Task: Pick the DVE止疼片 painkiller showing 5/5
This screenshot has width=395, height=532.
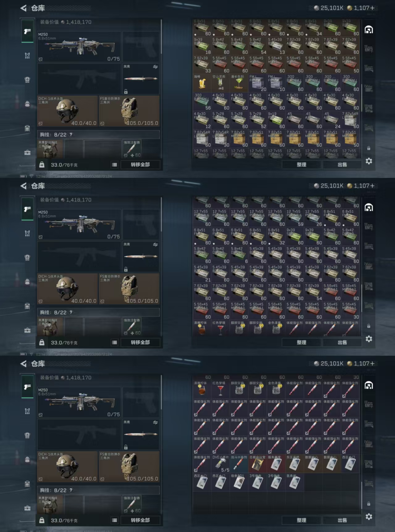Action: point(221,464)
